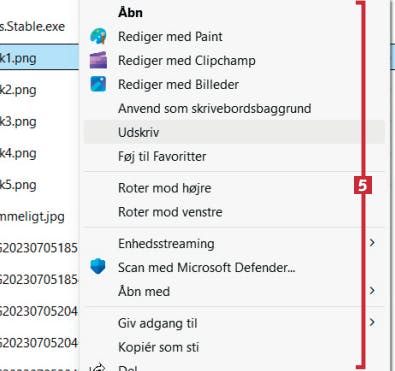Expand the Enhedsstreaming submenu arrow

(x=372, y=243)
